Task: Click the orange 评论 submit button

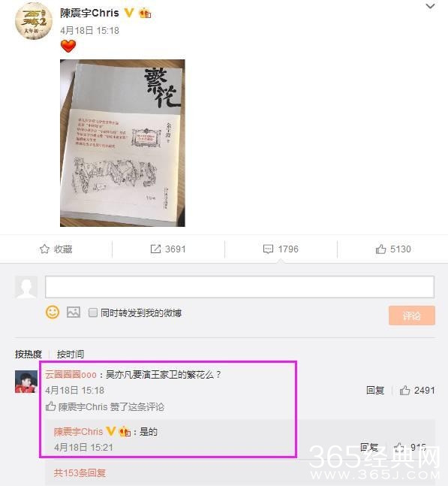Action: pos(412,315)
